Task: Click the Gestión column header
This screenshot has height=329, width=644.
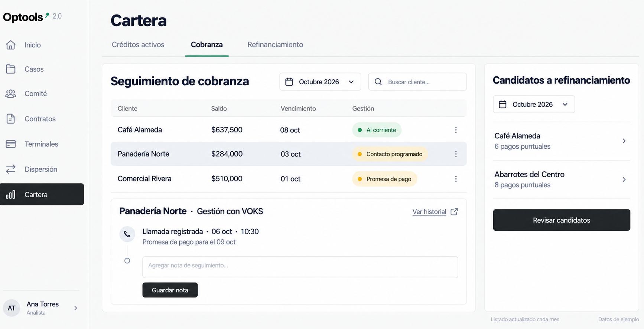Action: 363,108
